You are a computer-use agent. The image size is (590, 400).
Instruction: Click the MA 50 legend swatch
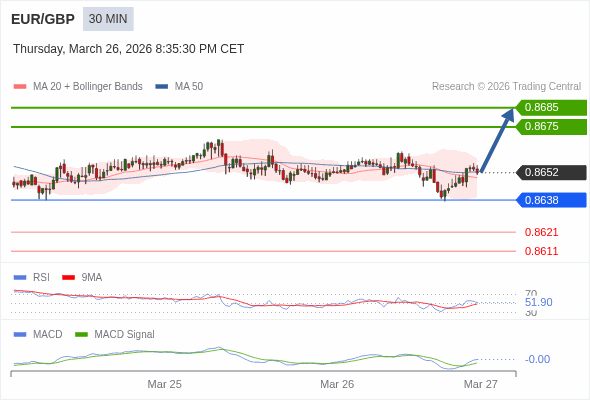click(x=161, y=87)
